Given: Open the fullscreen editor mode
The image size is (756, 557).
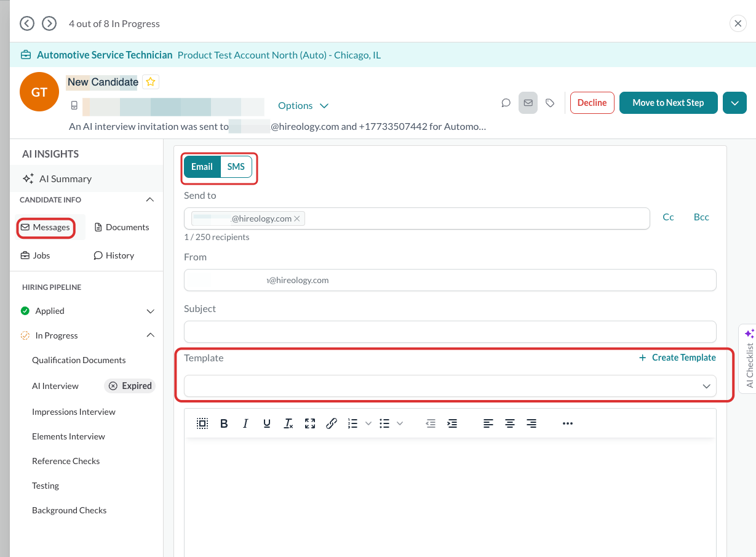Looking at the screenshot, I should 310,423.
